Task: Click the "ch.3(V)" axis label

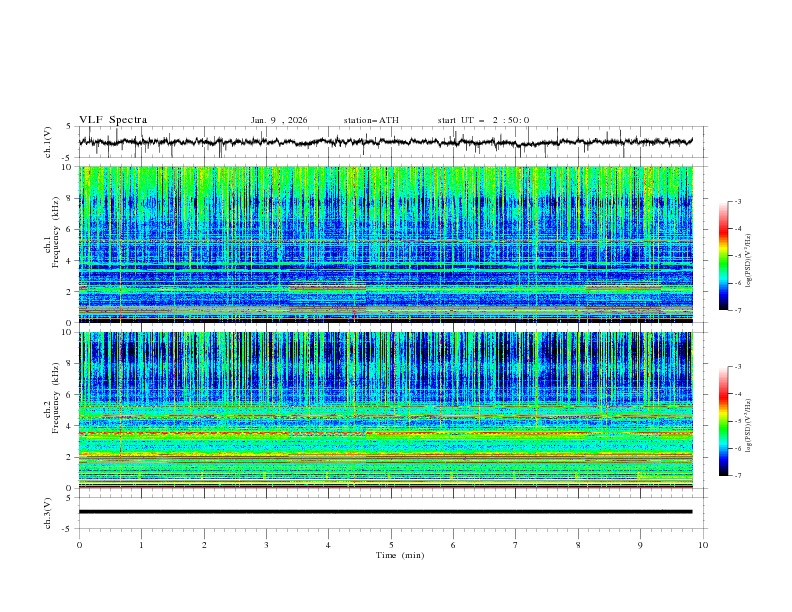Action: [48, 513]
